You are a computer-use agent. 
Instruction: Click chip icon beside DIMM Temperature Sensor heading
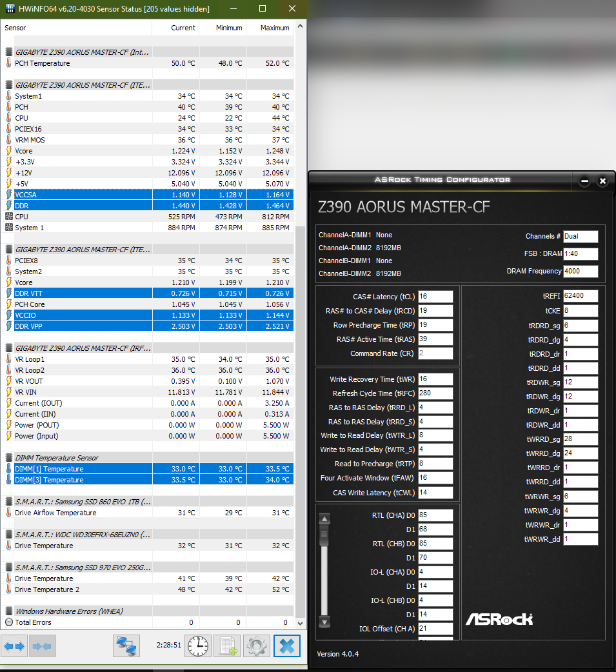click(x=8, y=458)
